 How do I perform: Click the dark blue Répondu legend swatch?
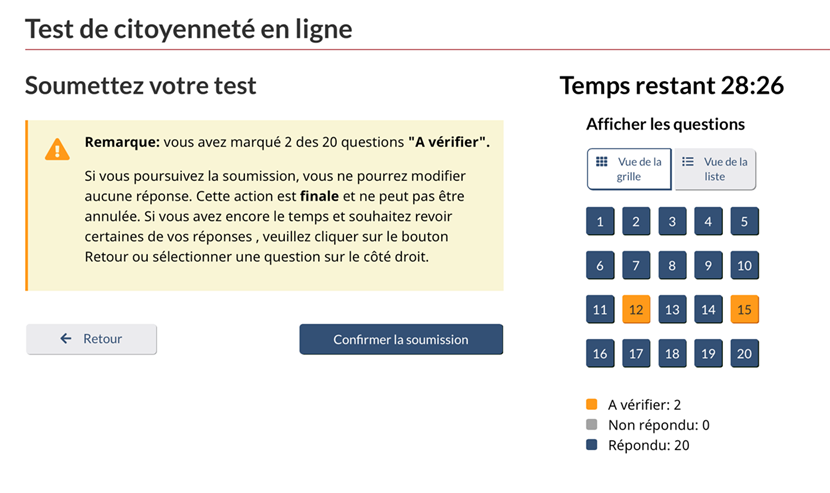click(x=592, y=445)
